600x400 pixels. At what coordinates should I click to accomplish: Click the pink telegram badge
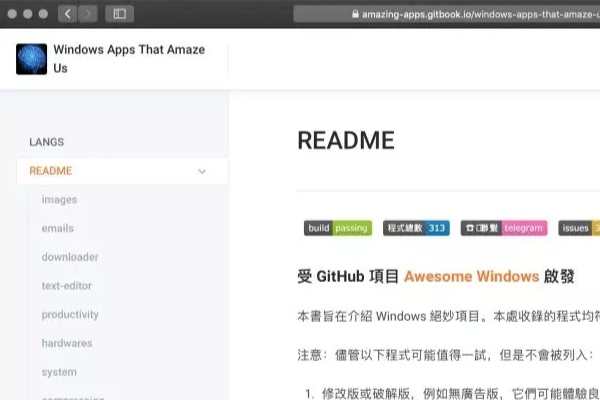[x=504, y=228]
